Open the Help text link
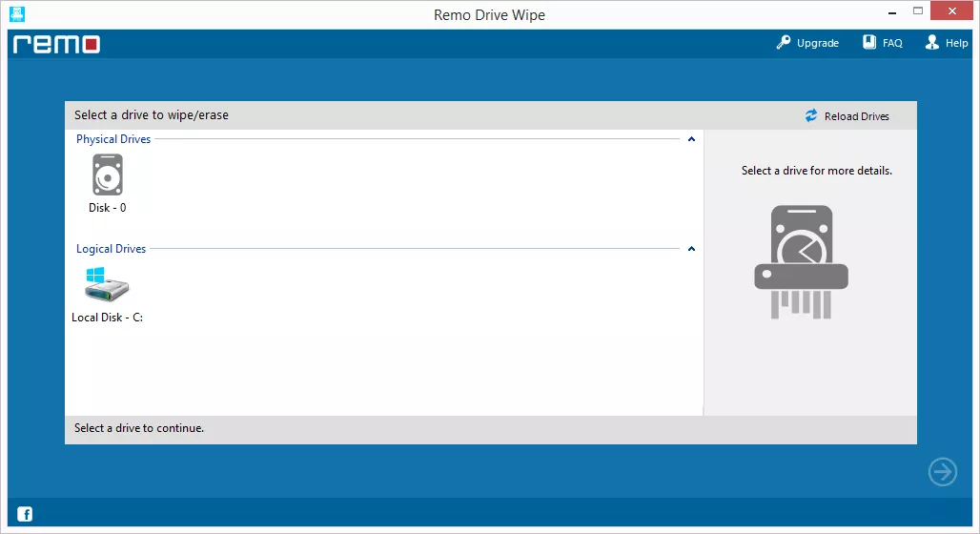Viewport: 980px width, 534px height. (956, 43)
